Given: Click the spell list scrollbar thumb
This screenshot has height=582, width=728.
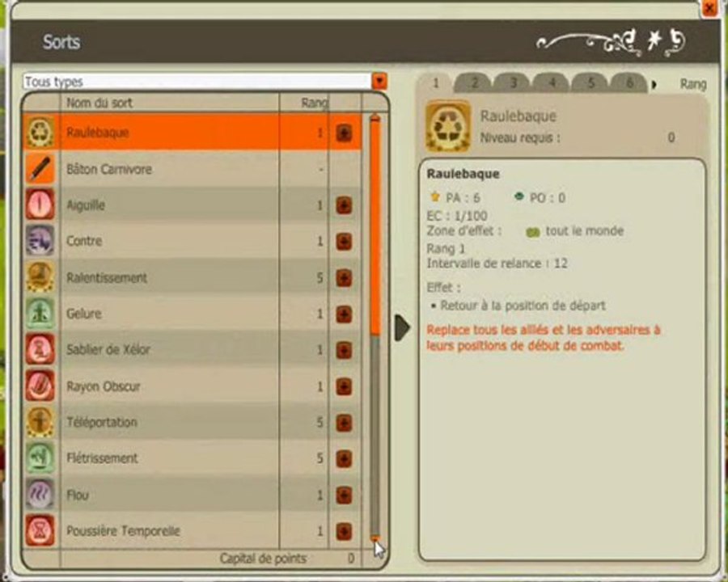Looking at the screenshot, I should 375,227.
